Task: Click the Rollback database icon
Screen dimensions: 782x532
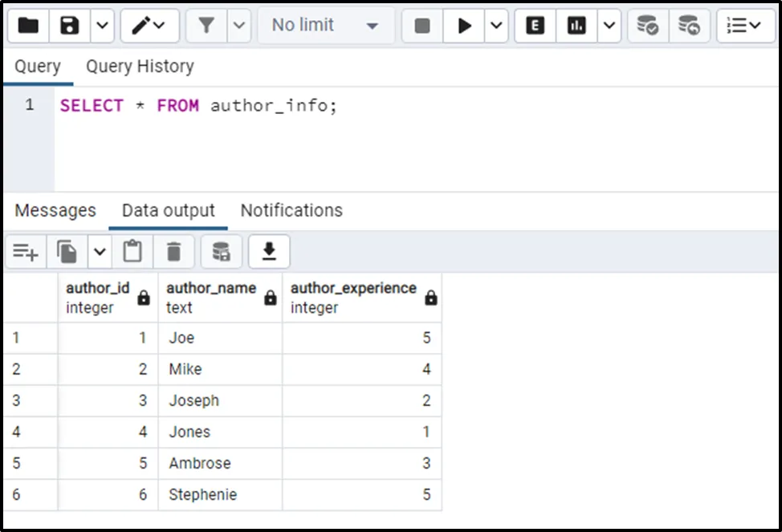Action: (688, 26)
